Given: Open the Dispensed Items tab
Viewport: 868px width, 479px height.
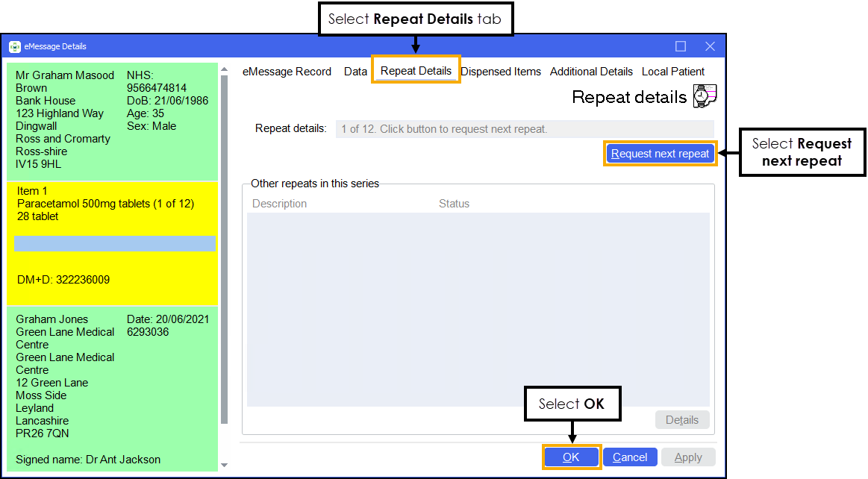Looking at the screenshot, I should (501, 72).
